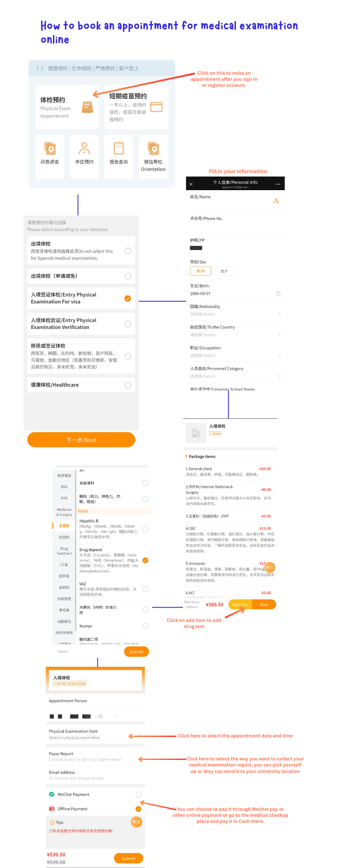Click the building thumbnail beside 入境体检 package
Image resolution: width=347 pixels, height=868 pixels.
tap(196, 433)
